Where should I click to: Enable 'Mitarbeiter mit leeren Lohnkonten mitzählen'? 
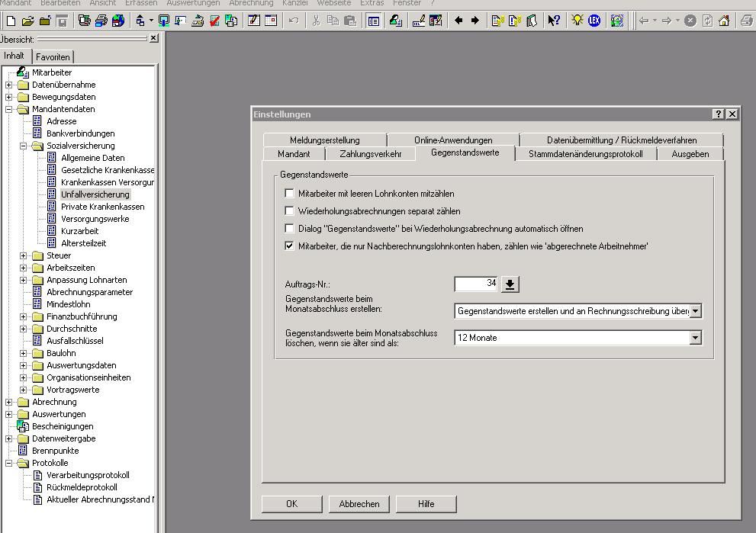coord(289,194)
